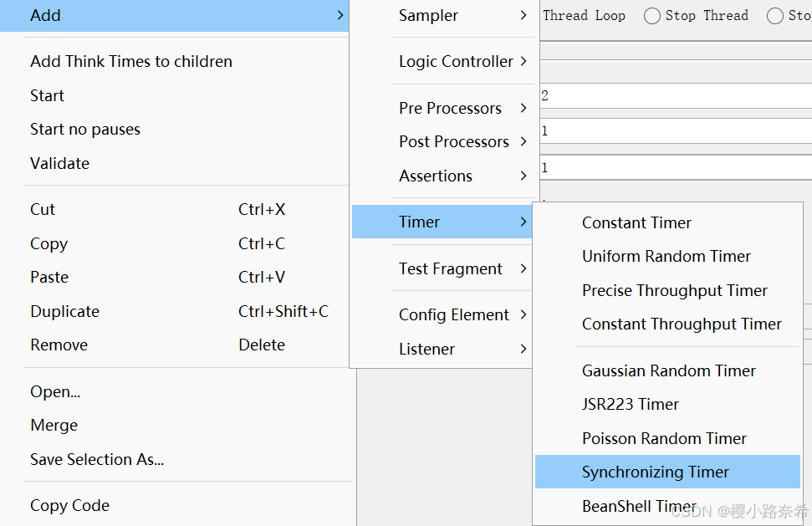
Task: Choose Duplicate from the context menu
Action: (x=65, y=312)
